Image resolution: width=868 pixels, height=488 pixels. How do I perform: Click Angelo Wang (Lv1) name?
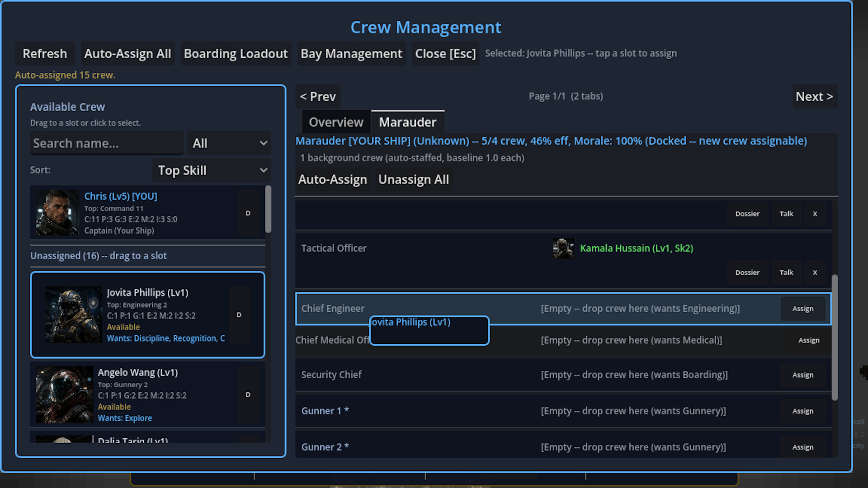[138, 372]
